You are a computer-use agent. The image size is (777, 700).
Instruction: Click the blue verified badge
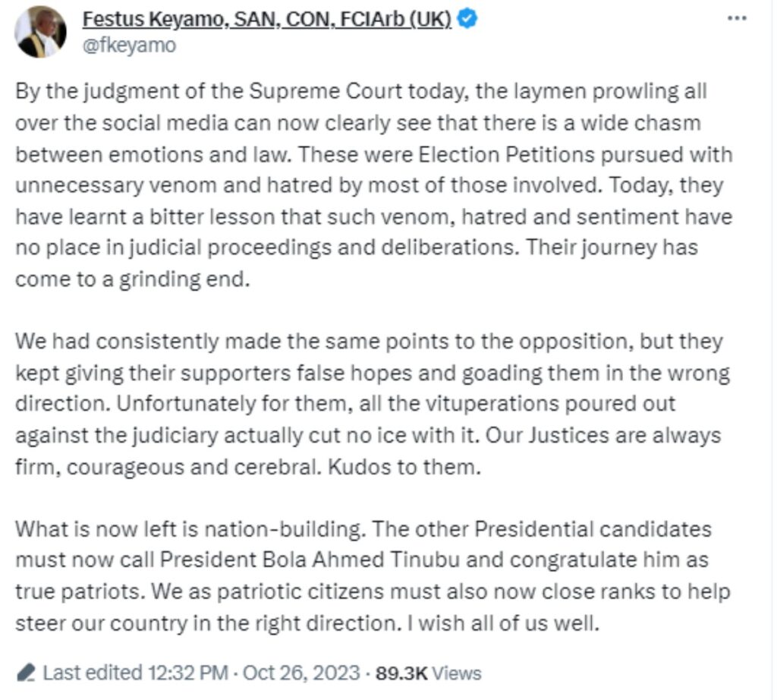click(x=467, y=19)
